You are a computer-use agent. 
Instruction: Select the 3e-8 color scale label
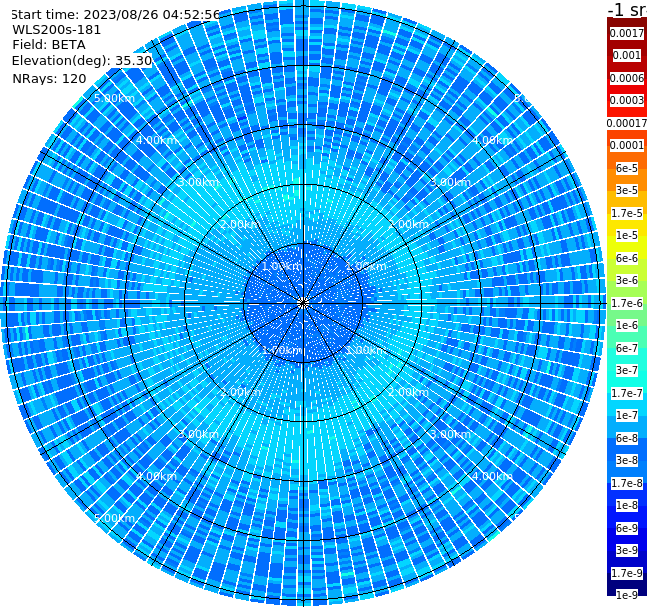627,460
